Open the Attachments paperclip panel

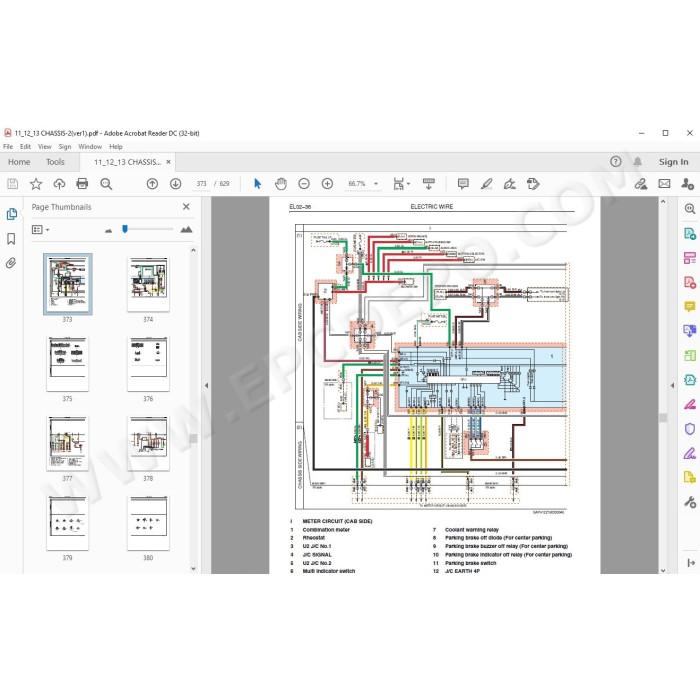(11, 263)
